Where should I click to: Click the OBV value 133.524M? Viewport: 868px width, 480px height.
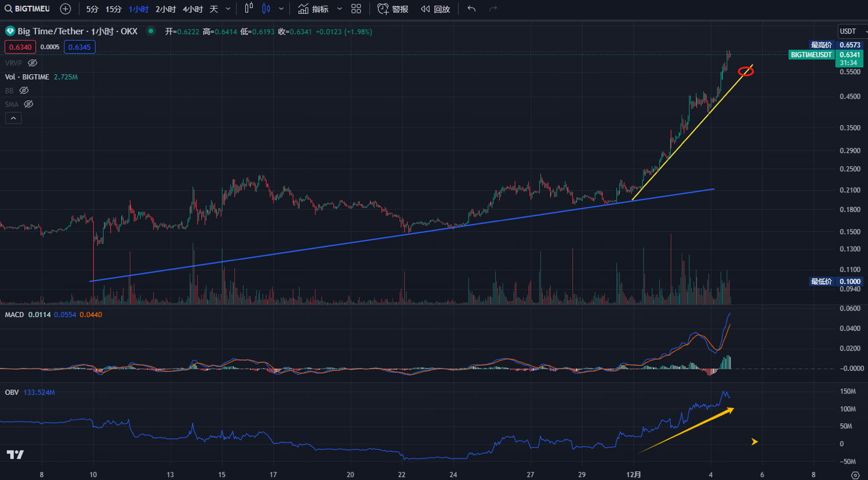pyautogui.click(x=39, y=392)
